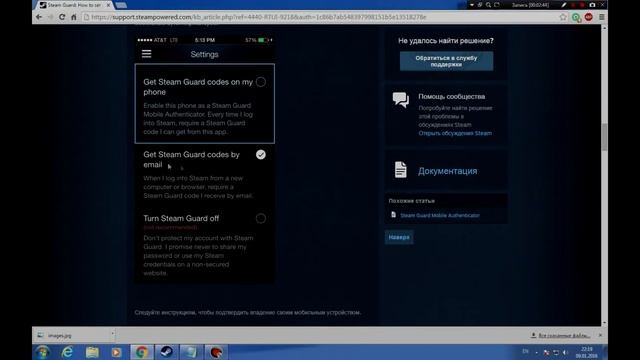Click the Settings title in the phone screenshot
The height and width of the screenshot is (360, 640).
(204, 54)
